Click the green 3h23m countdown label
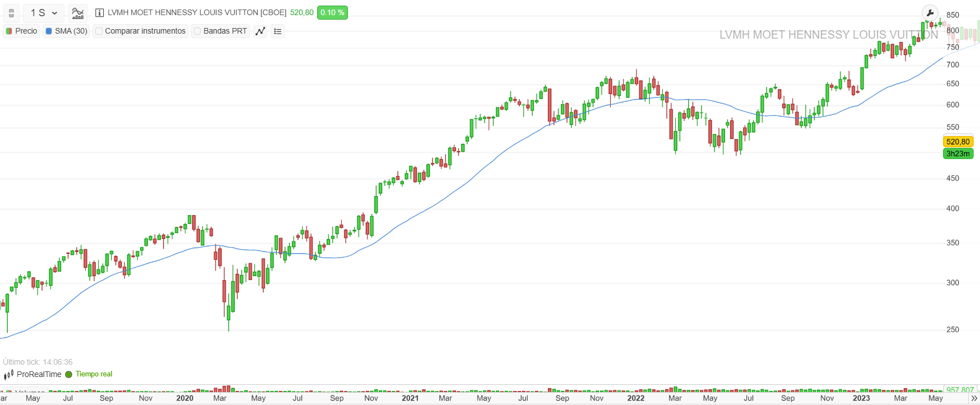 958,153
